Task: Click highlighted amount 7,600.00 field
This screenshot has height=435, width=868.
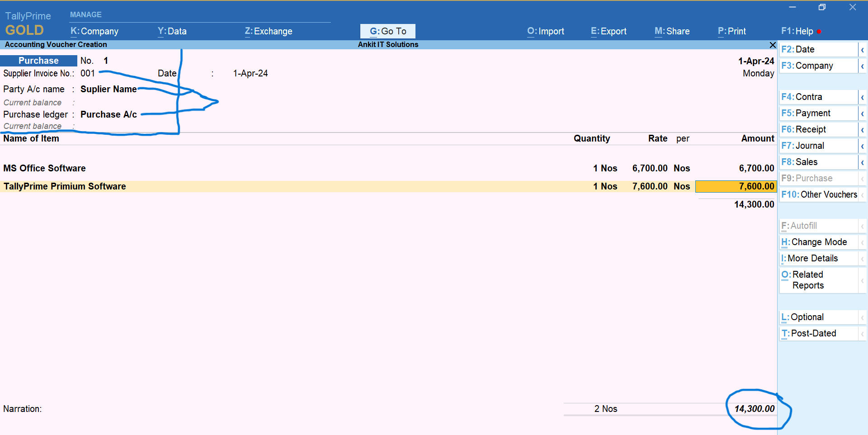Action: point(736,186)
